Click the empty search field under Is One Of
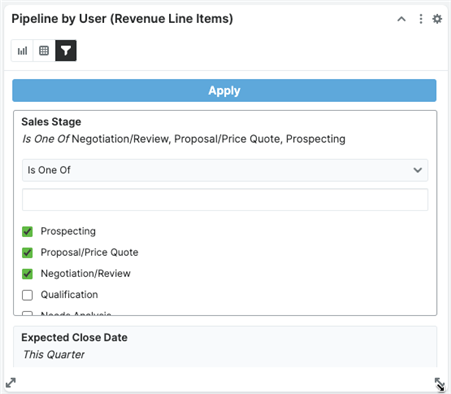The width and height of the screenshot is (451, 394). (x=225, y=199)
